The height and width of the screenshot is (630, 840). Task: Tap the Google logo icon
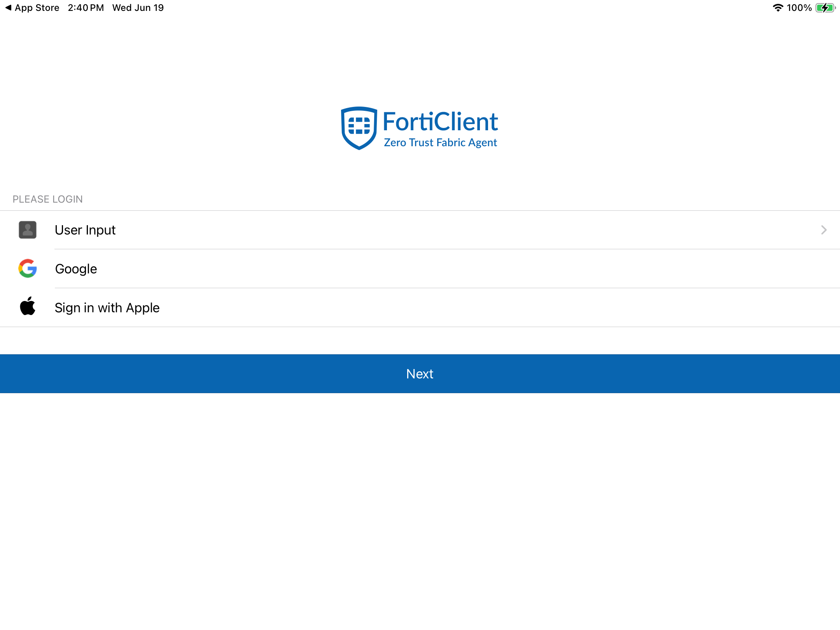(x=28, y=269)
